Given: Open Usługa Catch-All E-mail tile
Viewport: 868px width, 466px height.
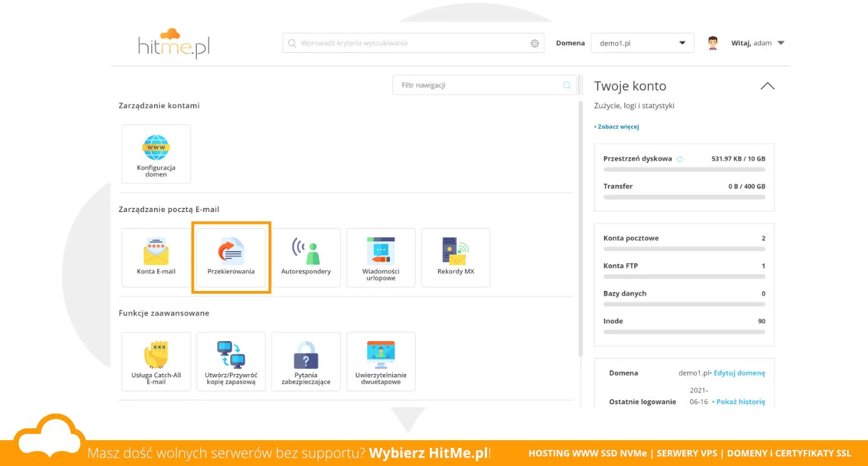Looking at the screenshot, I should click(x=156, y=361).
